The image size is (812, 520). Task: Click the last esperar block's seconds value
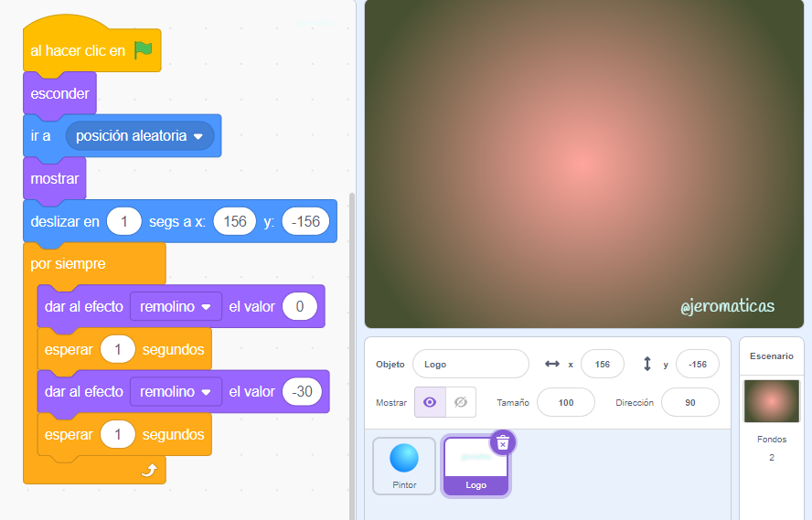[118, 435]
